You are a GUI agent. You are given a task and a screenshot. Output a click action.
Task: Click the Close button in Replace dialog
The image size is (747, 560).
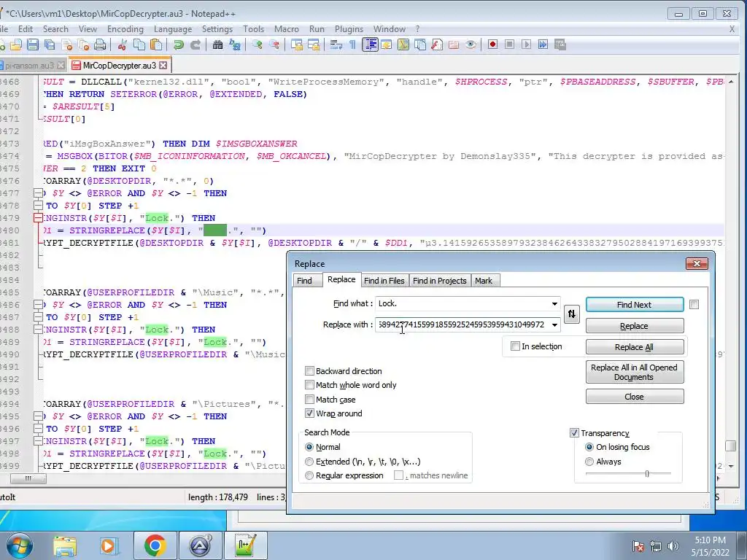pos(634,397)
